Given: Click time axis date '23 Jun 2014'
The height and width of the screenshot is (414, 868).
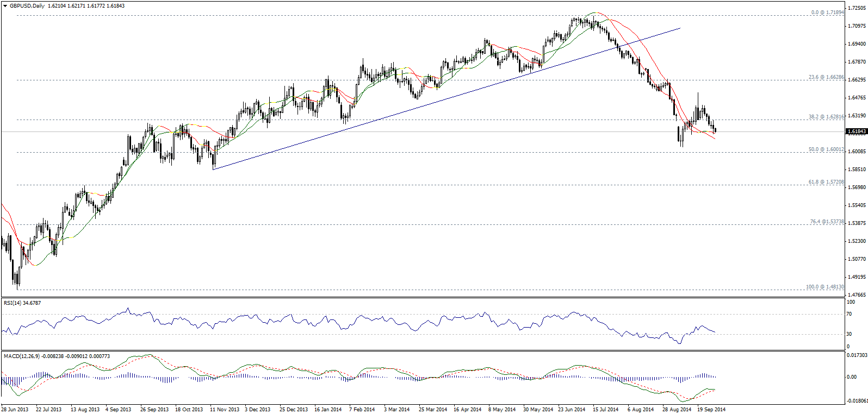Looking at the screenshot, I should click(x=572, y=410).
